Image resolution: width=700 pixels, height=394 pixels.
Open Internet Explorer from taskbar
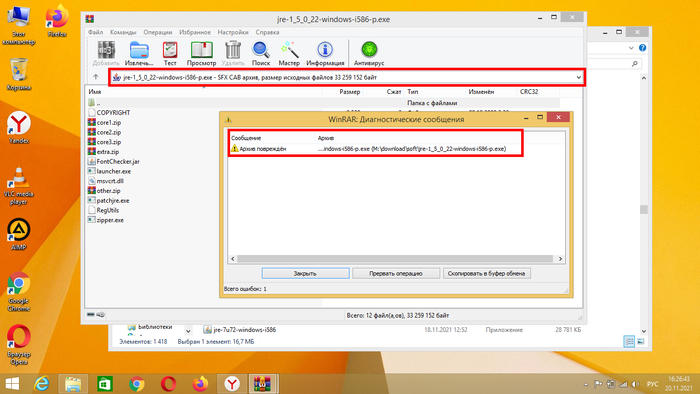(x=42, y=384)
